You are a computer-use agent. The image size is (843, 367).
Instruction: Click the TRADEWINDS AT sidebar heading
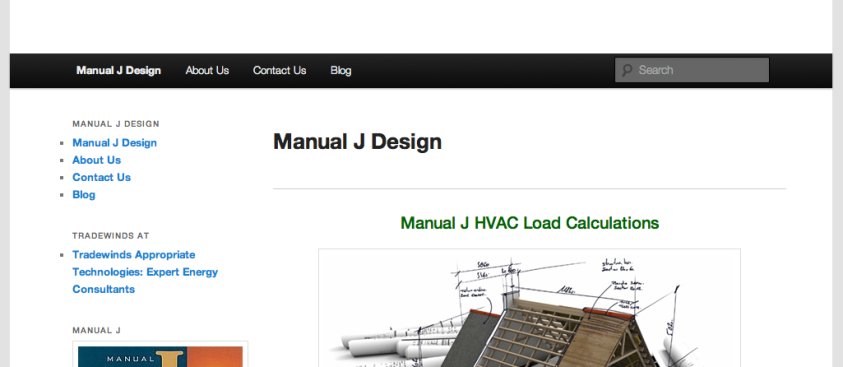111,236
